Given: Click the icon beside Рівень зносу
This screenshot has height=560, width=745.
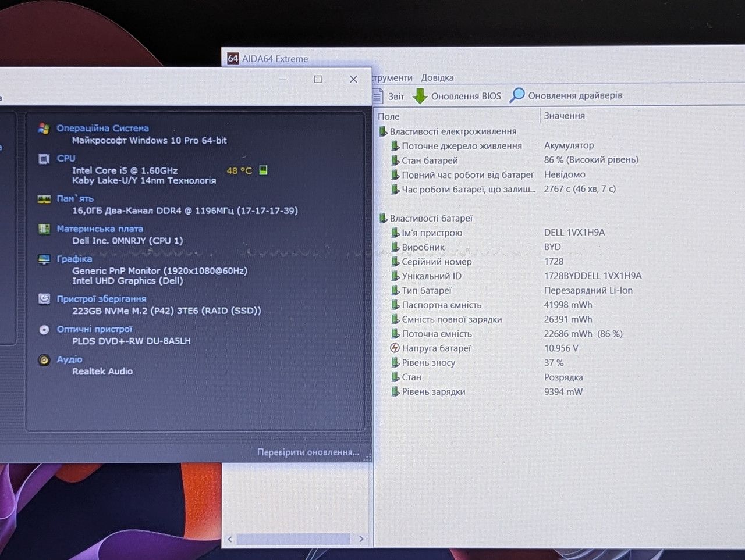Looking at the screenshot, I should tap(395, 362).
